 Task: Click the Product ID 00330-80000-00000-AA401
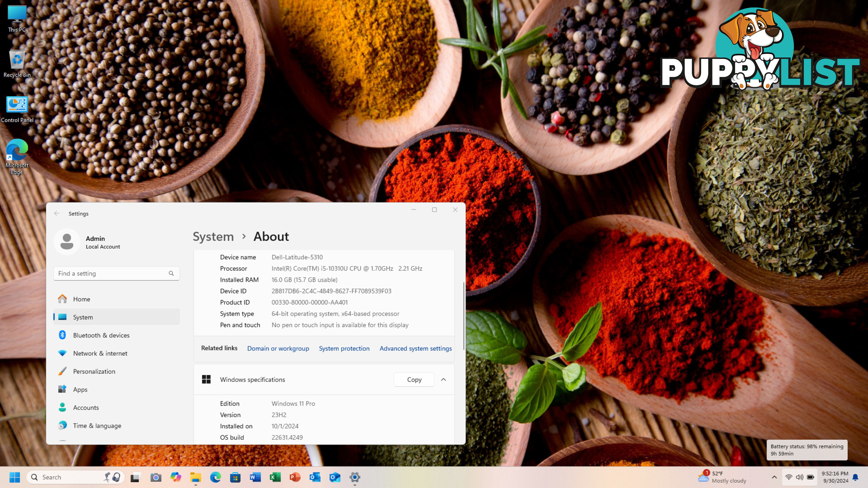click(309, 303)
